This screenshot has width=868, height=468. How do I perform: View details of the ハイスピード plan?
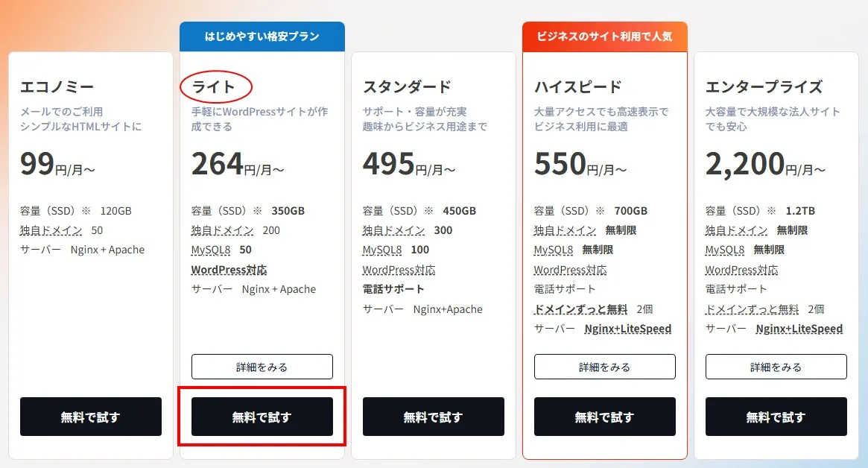click(x=604, y=367)
